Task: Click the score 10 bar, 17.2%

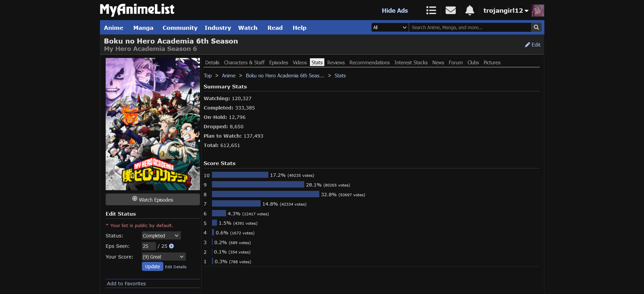Action: tap(240, 175)
